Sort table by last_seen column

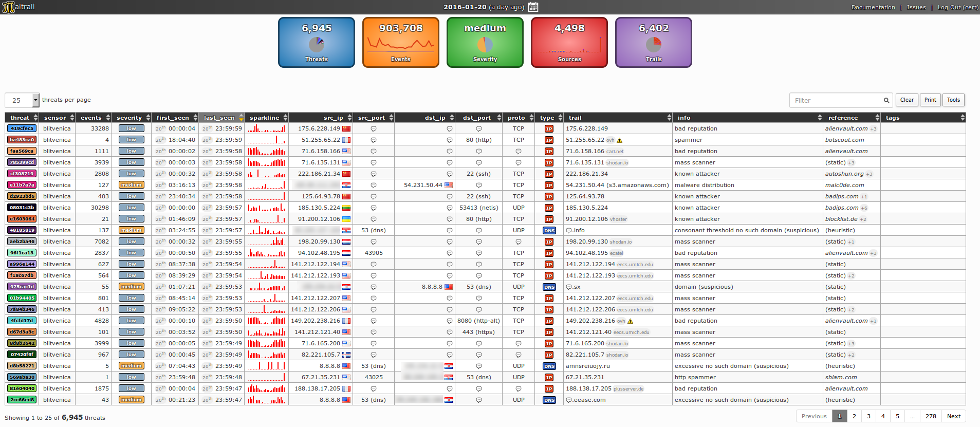click(222, 118)
